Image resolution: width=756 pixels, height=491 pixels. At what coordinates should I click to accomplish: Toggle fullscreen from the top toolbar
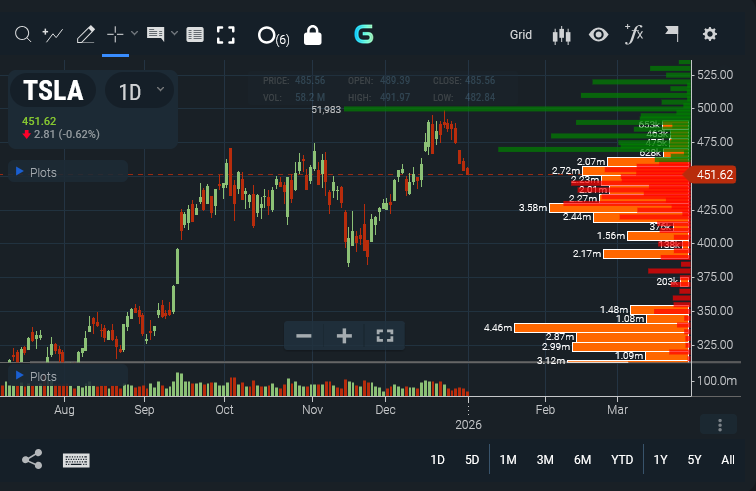point(226,35)
